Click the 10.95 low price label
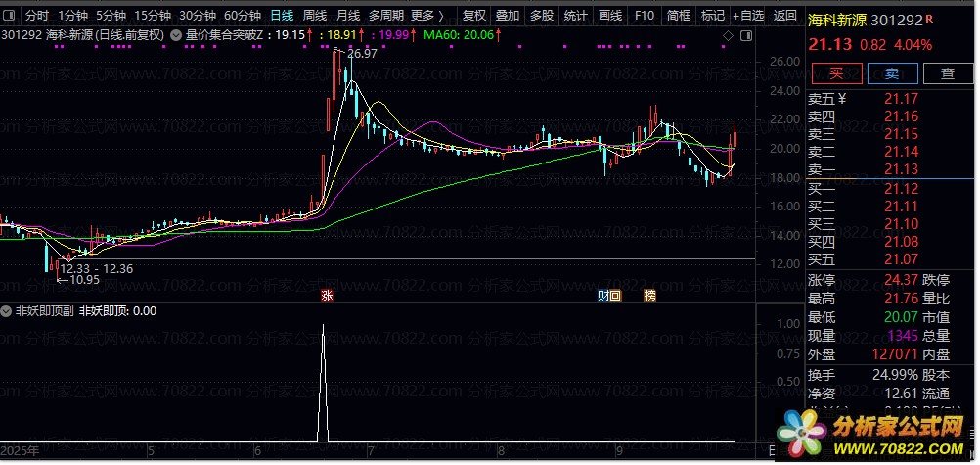Viewport: 980px width, 465px height. [x=84, y=280]
